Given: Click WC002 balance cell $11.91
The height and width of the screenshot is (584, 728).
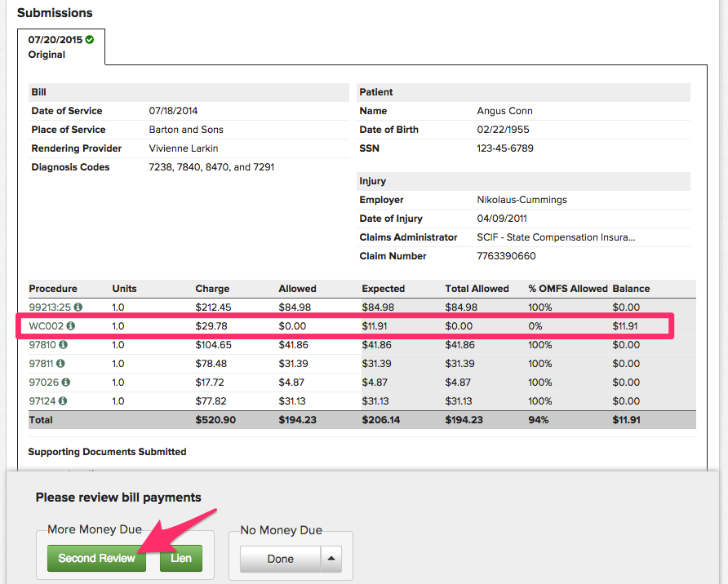Looking at the screenshot, I should pos(625,326).
